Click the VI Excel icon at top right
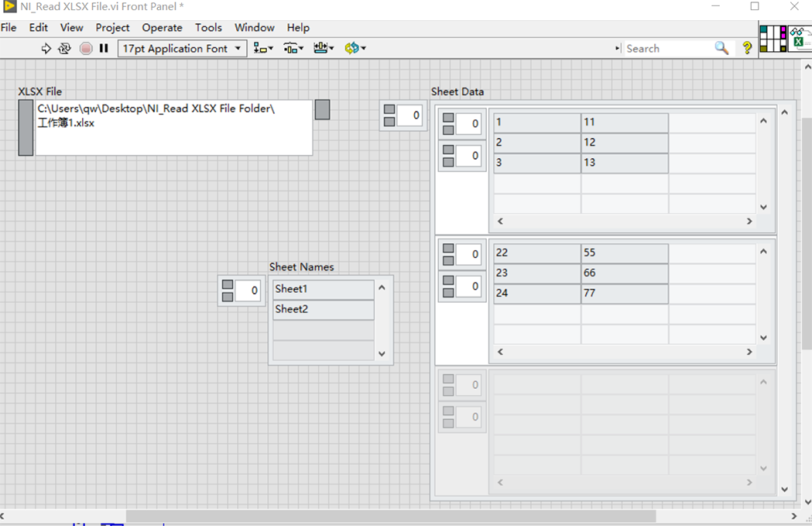The image size is (812, 526). pos(800,39)
